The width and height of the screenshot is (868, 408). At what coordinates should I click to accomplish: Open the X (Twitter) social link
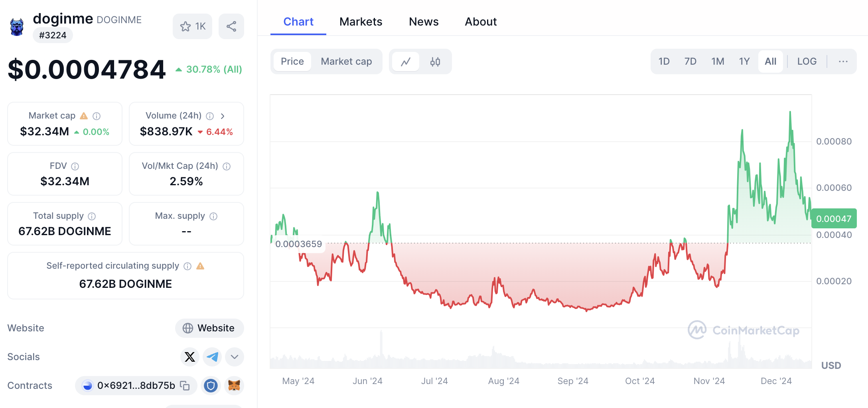[190, 357]
